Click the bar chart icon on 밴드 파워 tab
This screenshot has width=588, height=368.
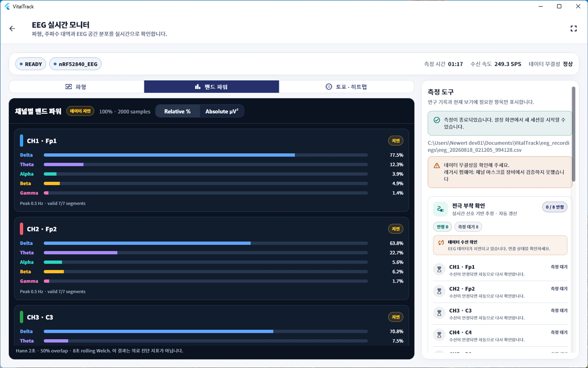point(198,87)
